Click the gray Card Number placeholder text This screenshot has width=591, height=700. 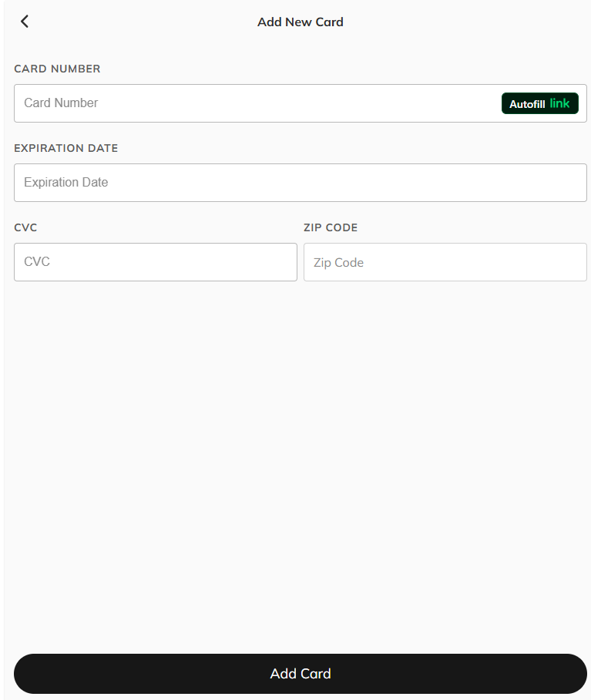pos(61,103)
